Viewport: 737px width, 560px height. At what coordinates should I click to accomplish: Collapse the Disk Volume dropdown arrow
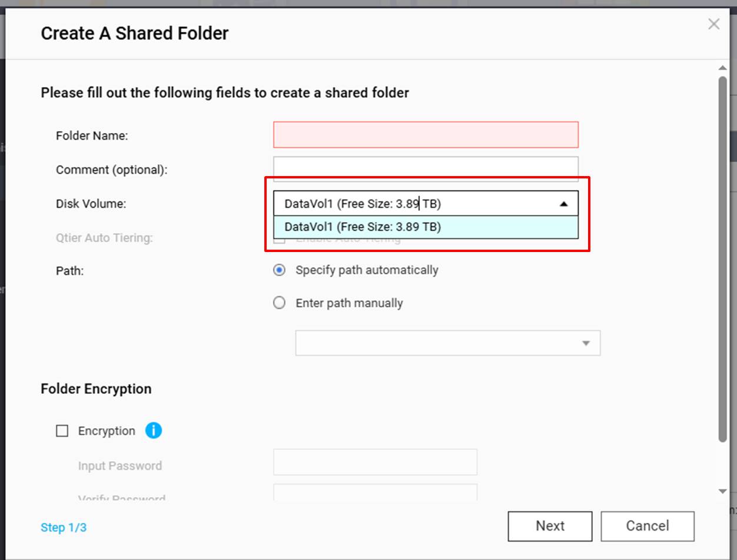pos(563,204)
